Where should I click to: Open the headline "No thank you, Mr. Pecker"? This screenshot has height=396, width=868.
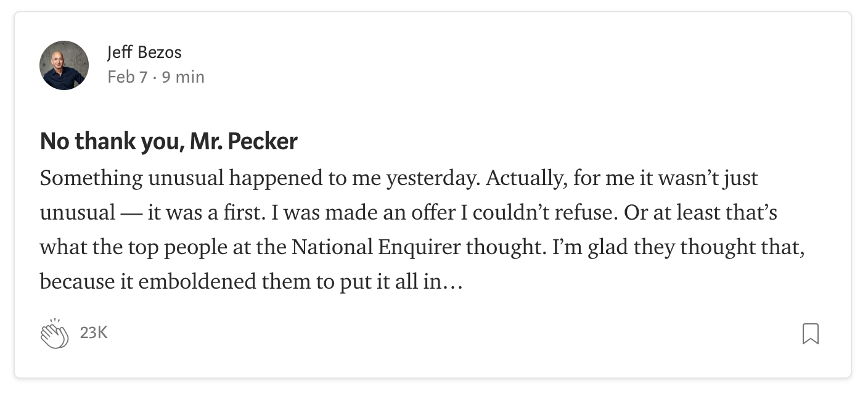click(169, 142)
